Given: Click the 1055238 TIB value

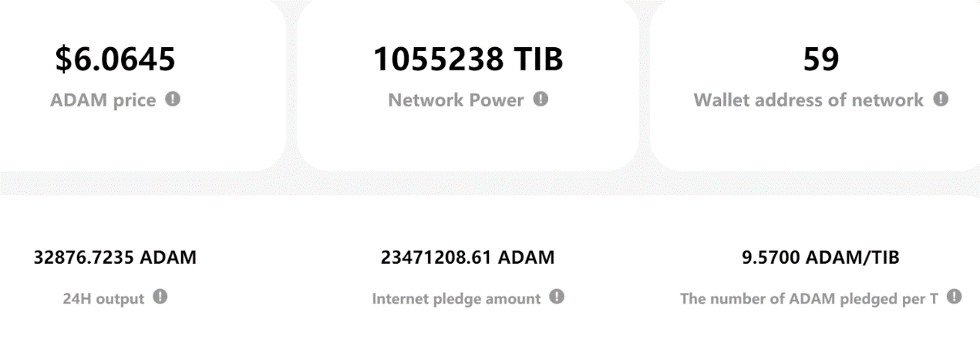Looking at the screenshot, I should (468, 60).
